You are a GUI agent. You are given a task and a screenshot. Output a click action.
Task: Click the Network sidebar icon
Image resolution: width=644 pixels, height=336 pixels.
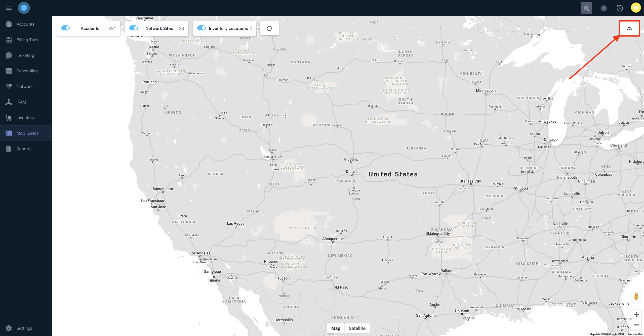9,86
